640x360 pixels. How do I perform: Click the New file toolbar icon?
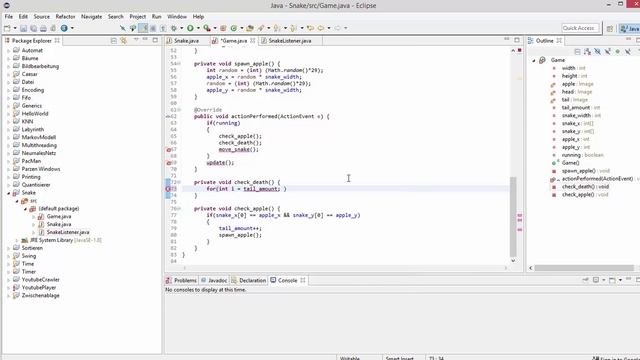(x=7, y=28)
